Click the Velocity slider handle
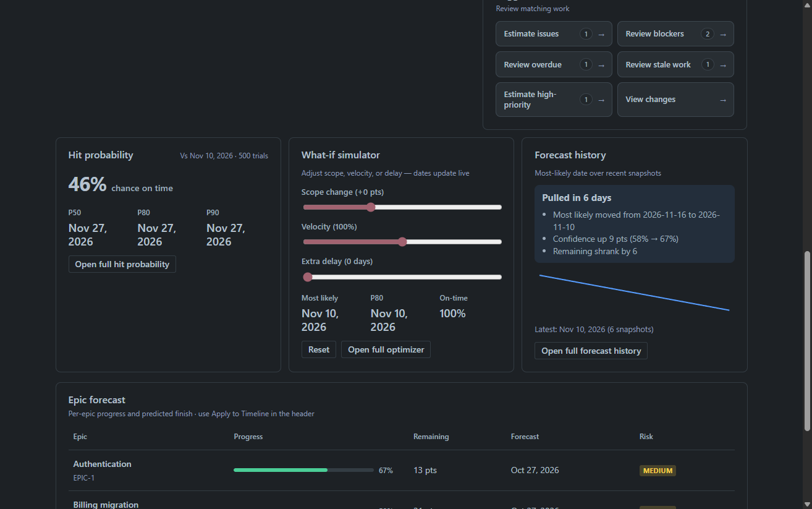This screenshot has height=509, width=812. click(402, 242)
